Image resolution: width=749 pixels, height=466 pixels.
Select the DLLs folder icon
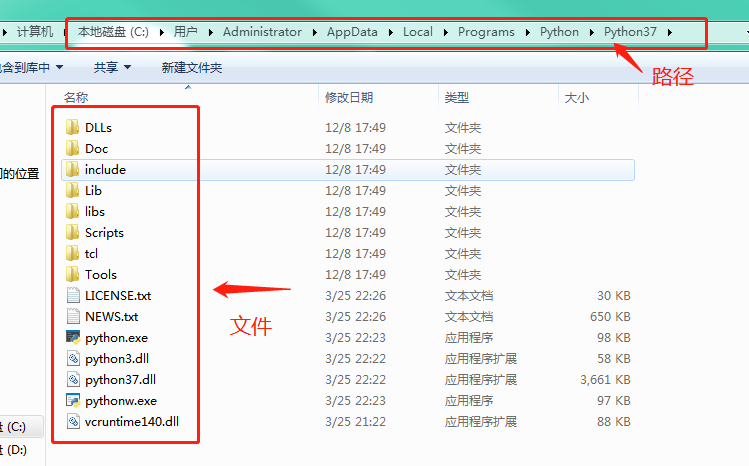[73, 127]
